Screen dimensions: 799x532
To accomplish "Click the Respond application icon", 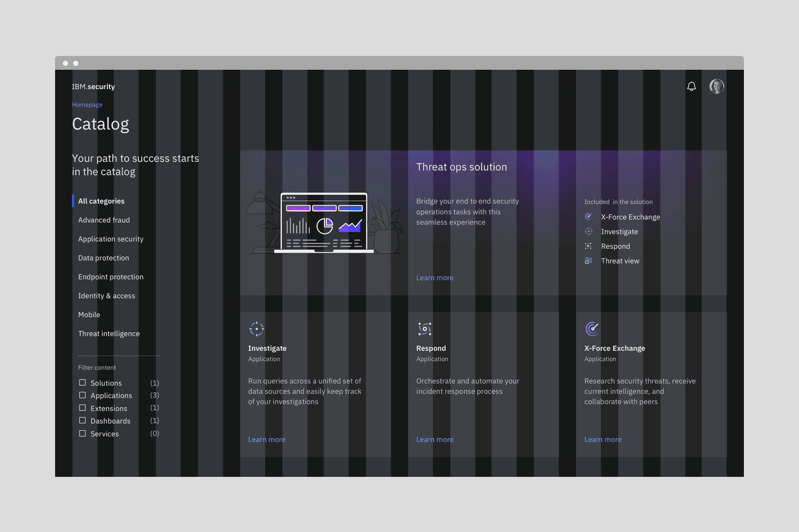I will point(424,328).
